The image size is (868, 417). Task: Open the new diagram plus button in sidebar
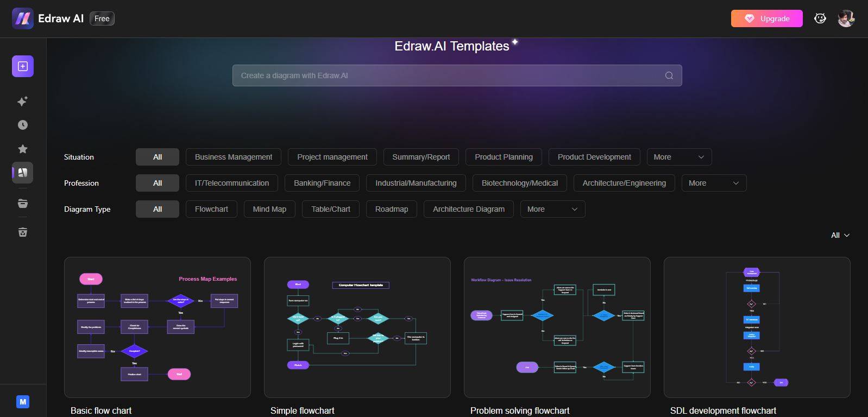pos(23,66)
